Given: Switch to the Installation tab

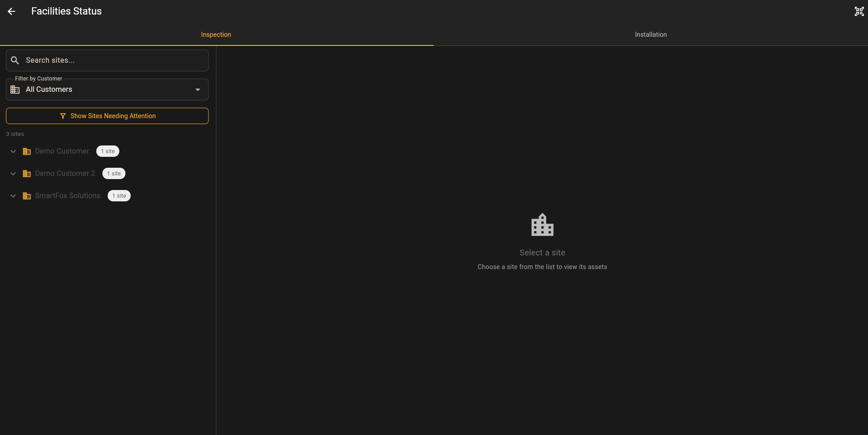Looking at the screenshot, I should click(x=651, y=34).
